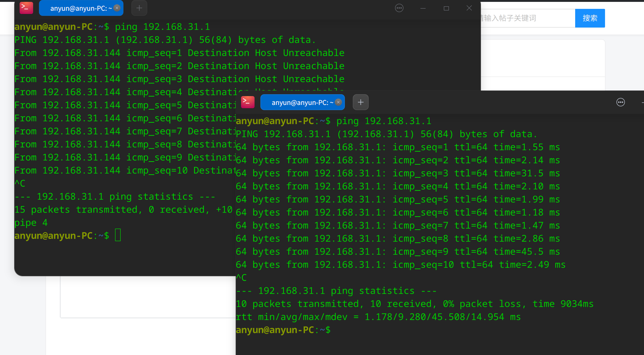Close the tab in the back terminal window
The image size is (644, 355).
(117, 8)
